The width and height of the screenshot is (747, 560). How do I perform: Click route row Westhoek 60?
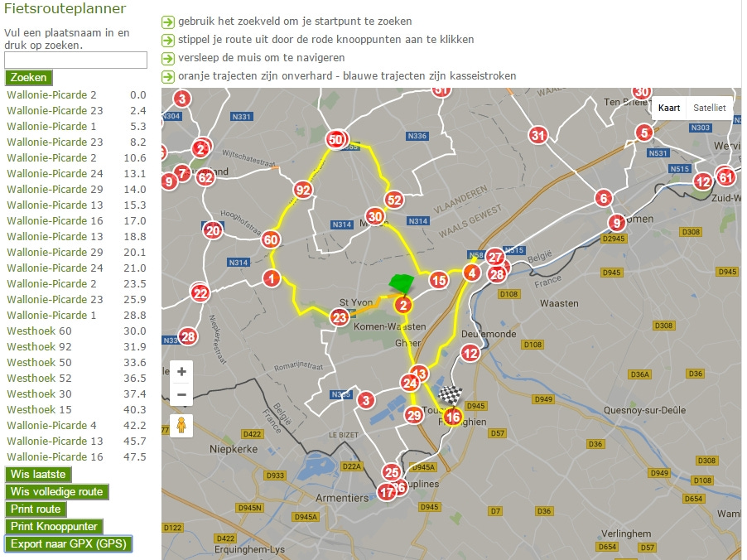pyautogui.click(x=76, y=331)
